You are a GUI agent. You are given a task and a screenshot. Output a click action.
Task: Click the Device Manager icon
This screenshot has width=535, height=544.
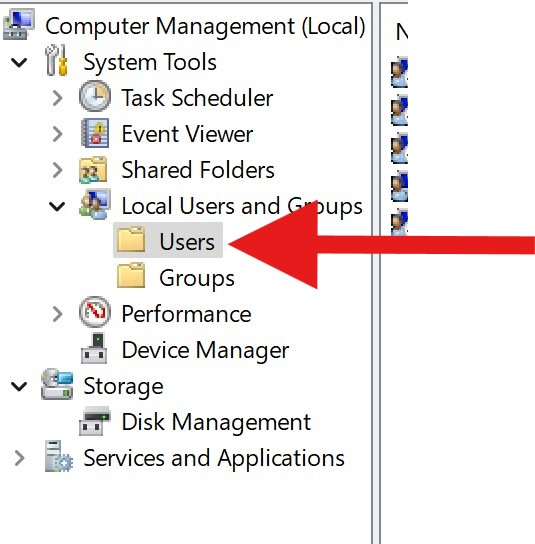click(x=94, y=348)
